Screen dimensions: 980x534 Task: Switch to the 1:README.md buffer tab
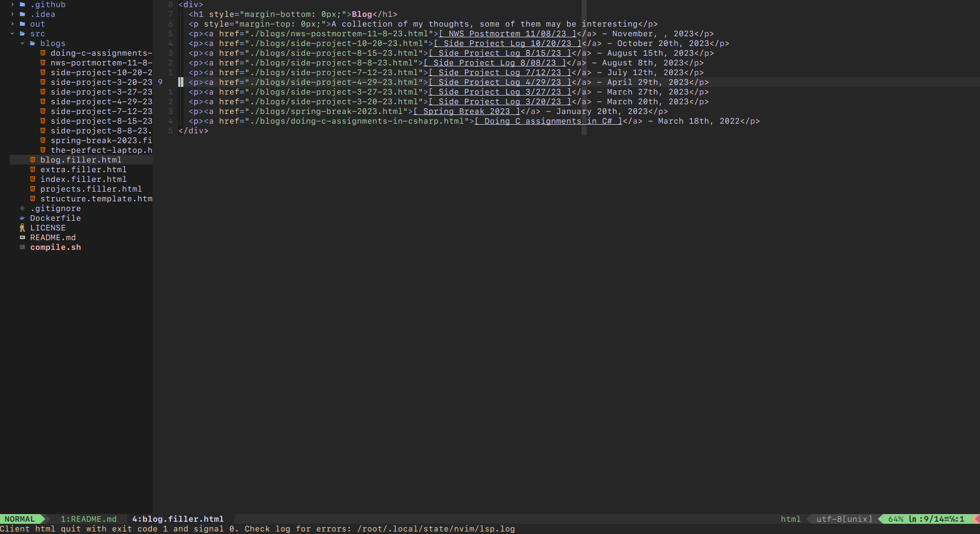(x=88, y=519)
